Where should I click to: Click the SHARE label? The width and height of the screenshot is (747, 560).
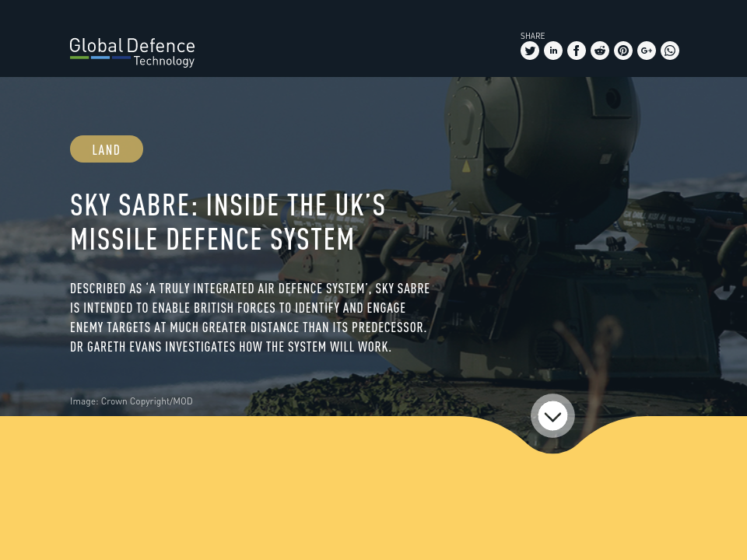[532, 36]
